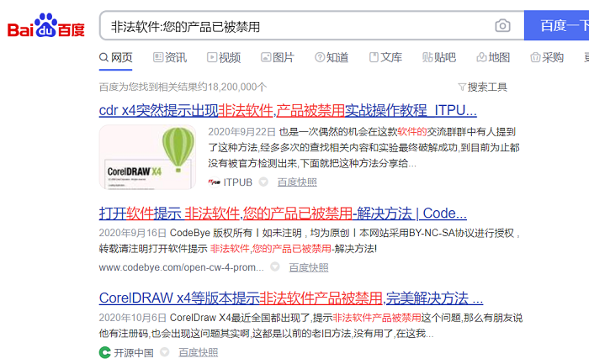The image size is (589, 364).
Task: Open 百度快照 for ITPUB result
Action: point(297,182)
